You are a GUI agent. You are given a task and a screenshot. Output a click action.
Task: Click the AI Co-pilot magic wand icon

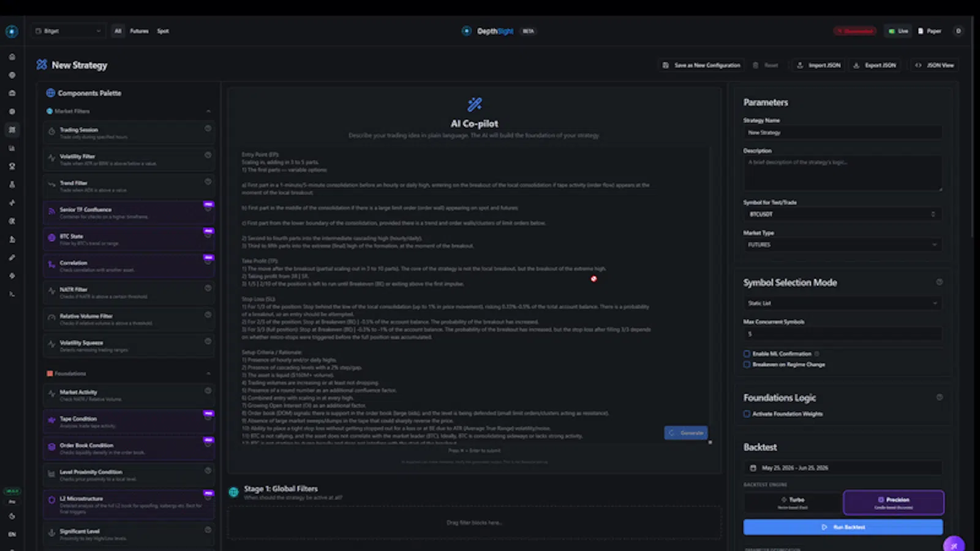click(x=475, y=105)
